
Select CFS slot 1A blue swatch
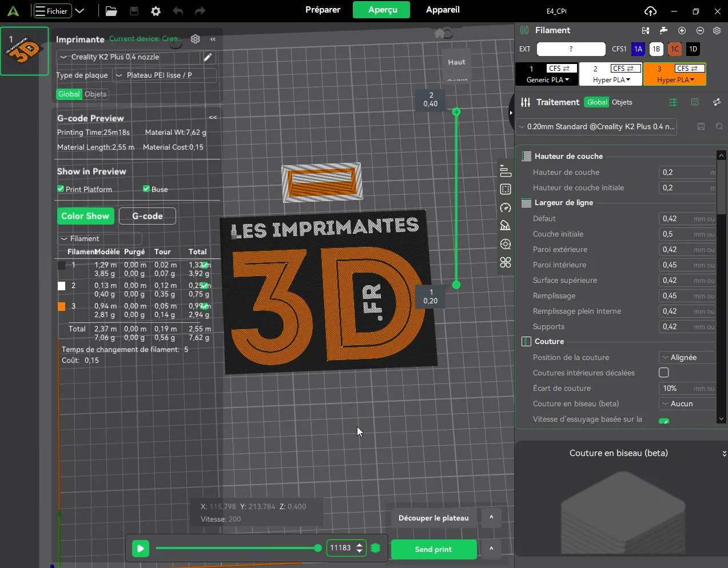click(x=638, y=49)
